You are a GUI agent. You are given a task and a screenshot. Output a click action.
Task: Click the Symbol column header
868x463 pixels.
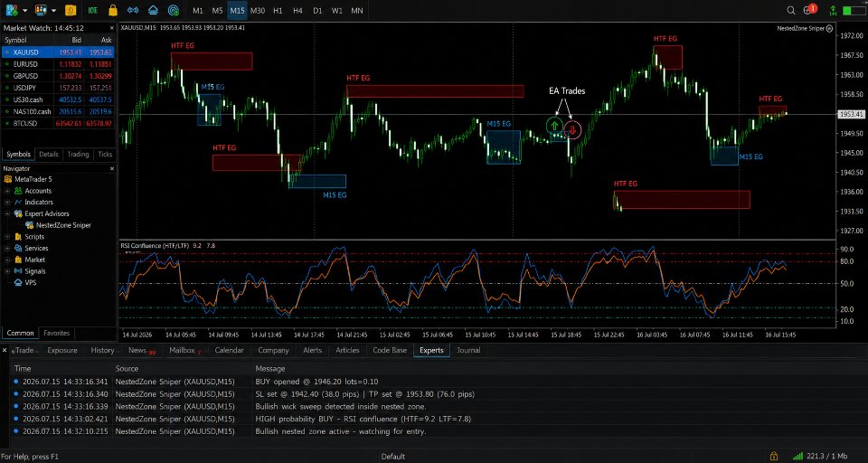(15, 40)
